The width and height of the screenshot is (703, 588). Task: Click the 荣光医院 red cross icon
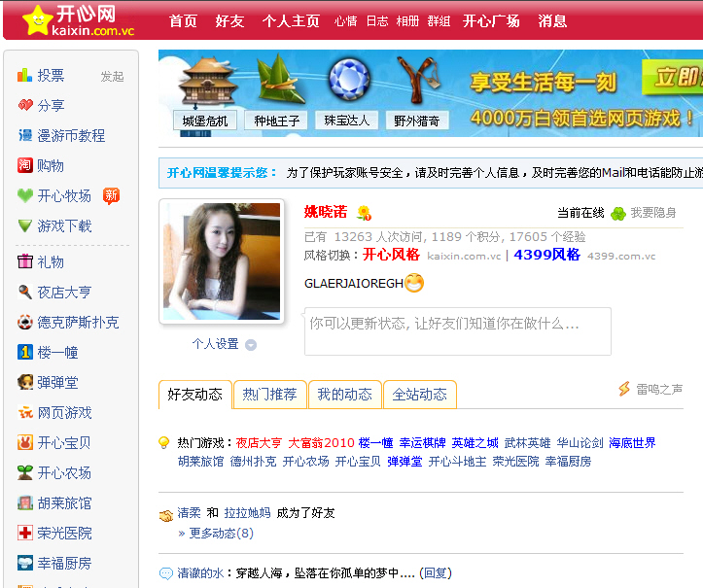25,533
